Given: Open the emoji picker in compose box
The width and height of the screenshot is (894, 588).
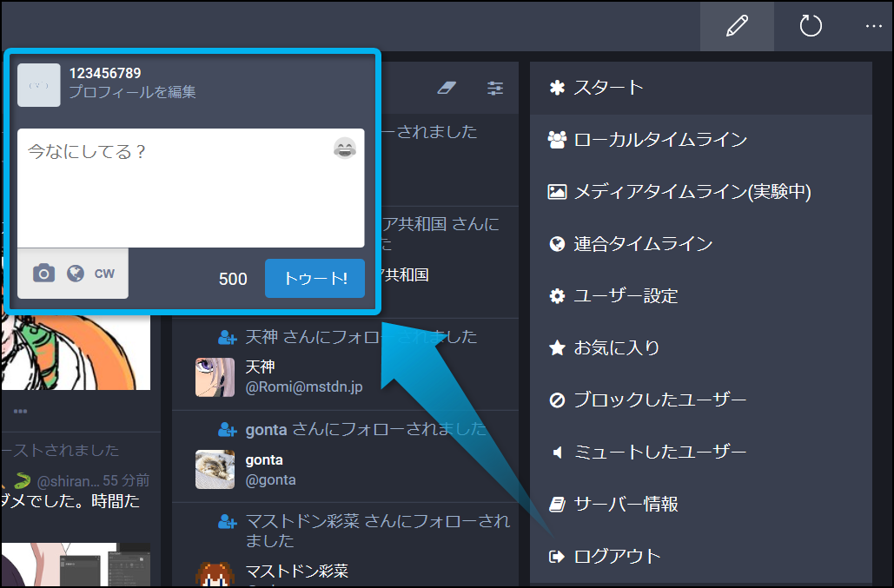Looking at the screenshot, I should 345,149.
